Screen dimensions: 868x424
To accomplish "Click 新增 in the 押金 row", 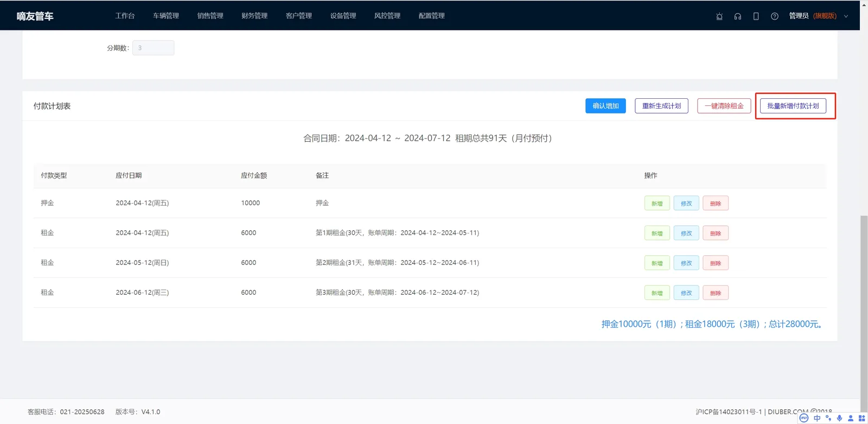I will pyautogui.click(x=657, y=204).
